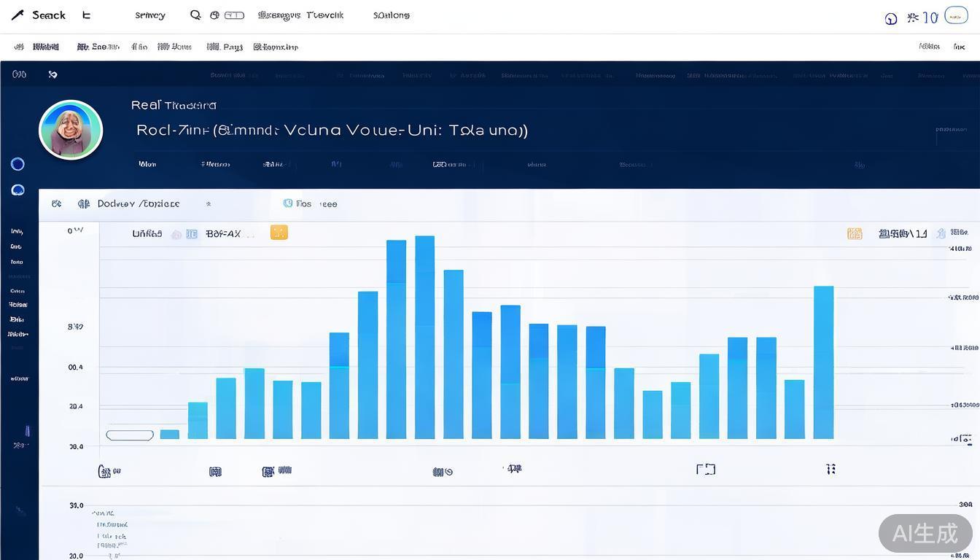Click the magnifying glass search icon
Screen dimensions: 980x560
(x=195, y=15)
